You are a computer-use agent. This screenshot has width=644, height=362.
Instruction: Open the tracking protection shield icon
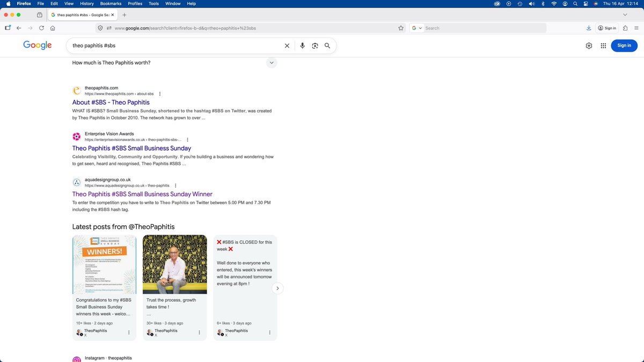[x=101, y=28]
